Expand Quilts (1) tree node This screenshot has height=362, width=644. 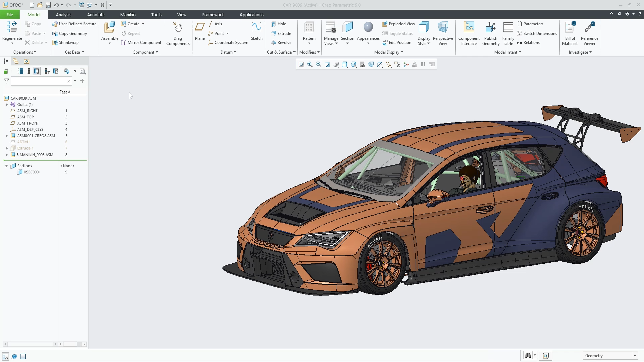[x=7, y=105]
